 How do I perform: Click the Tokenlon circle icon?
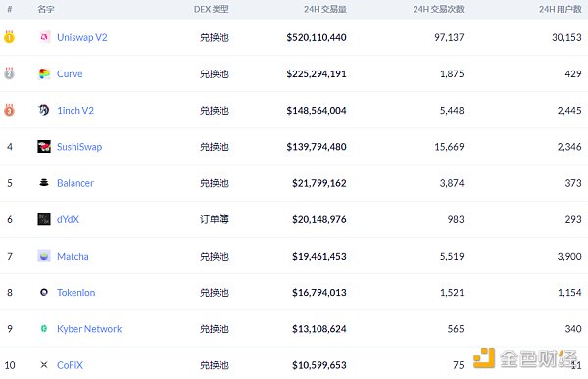tap(44, 292)
